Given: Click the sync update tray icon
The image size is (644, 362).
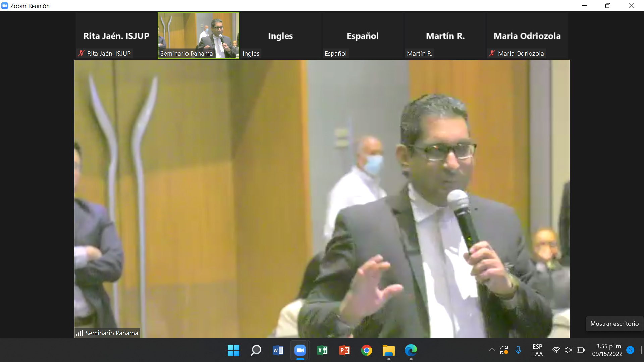Looking at the screenshot, I should pyautogui.click(x=504, y=350).
